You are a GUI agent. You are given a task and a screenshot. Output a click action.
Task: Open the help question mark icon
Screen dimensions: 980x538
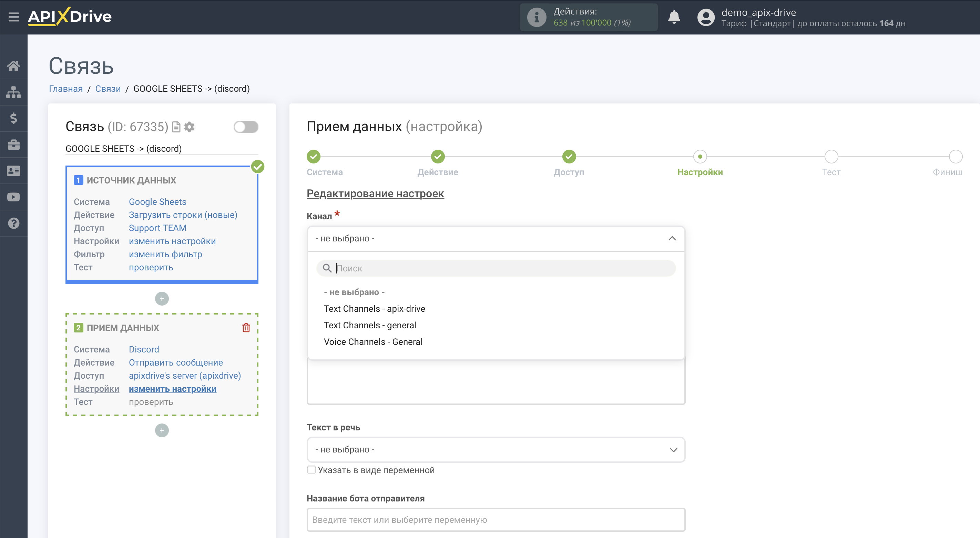tap(14, 223)
